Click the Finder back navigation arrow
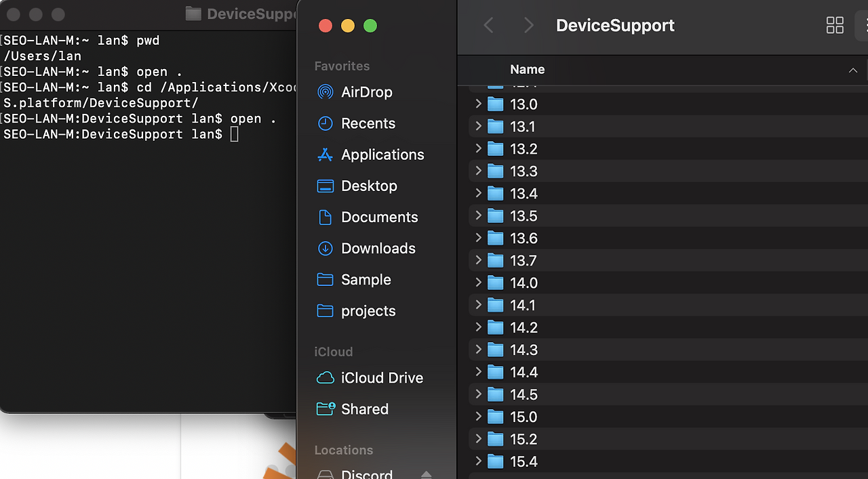Screen dimensions: 868x479 [x=488, y=26]
